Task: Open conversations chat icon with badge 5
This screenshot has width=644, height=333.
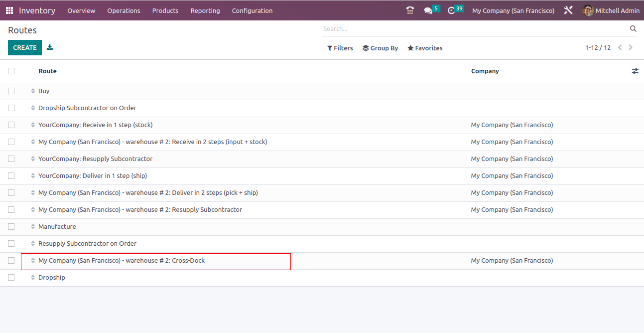Action: (x=428, y=10)
